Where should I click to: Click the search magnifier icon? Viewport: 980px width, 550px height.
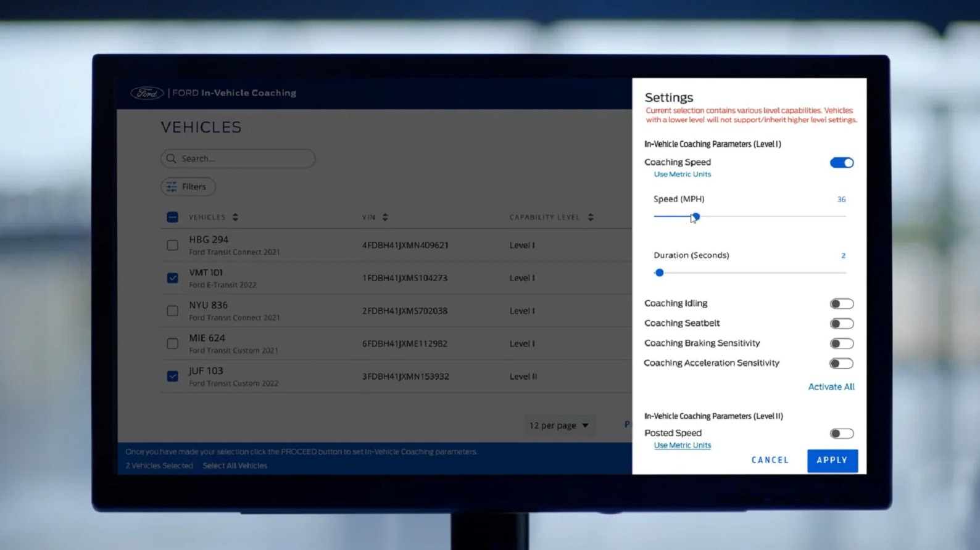[x=172, y=158]
